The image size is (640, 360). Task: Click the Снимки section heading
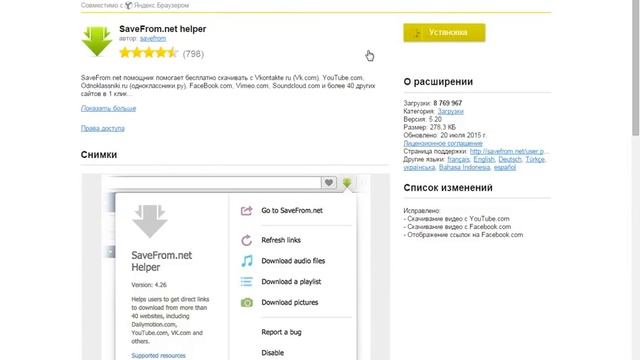[x=99, y=155]
